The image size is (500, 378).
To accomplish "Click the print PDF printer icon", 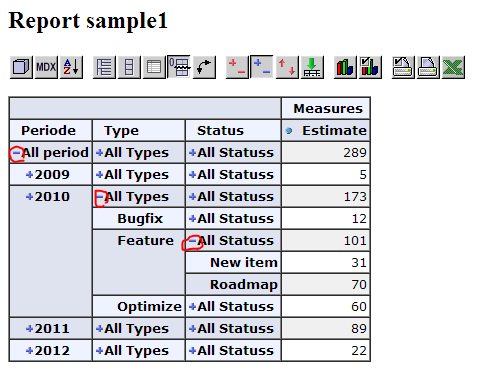I will tap(428, 67).
